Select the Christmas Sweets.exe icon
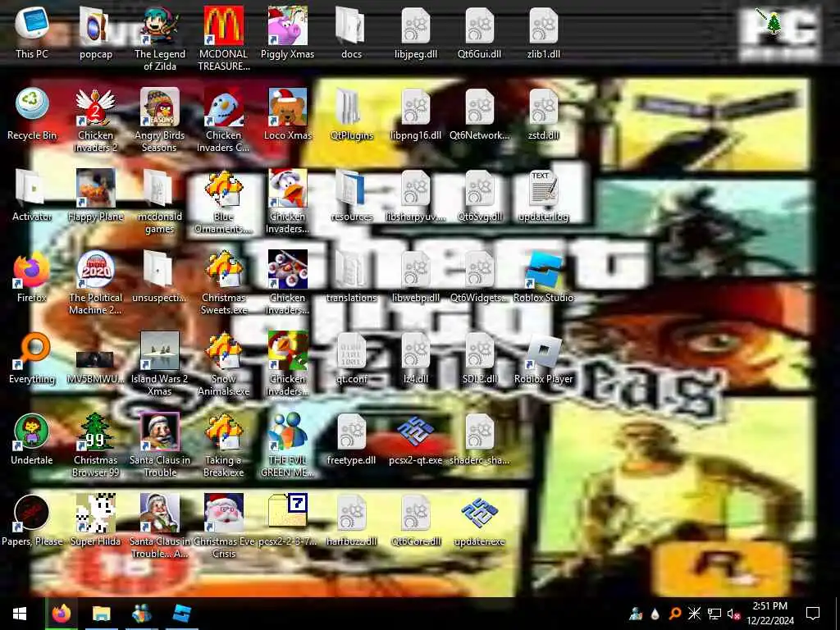This screenshot has width=840, height=630. (223, 269)
